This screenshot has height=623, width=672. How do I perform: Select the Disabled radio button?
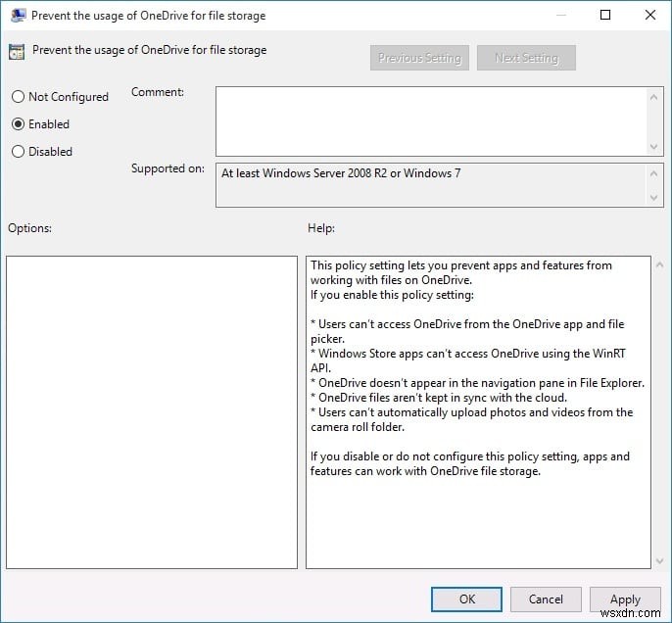click(18, 151)
